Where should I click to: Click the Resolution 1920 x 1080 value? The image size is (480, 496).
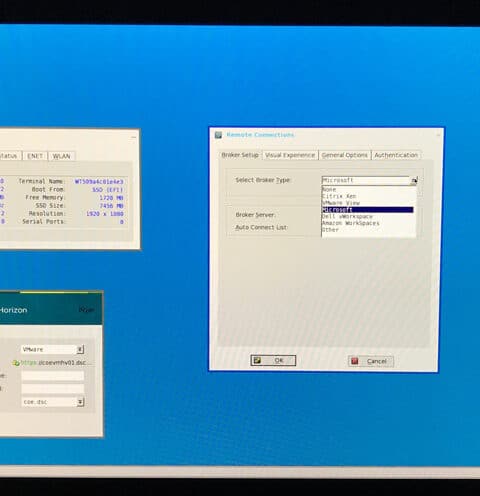(x=105, y=214)
